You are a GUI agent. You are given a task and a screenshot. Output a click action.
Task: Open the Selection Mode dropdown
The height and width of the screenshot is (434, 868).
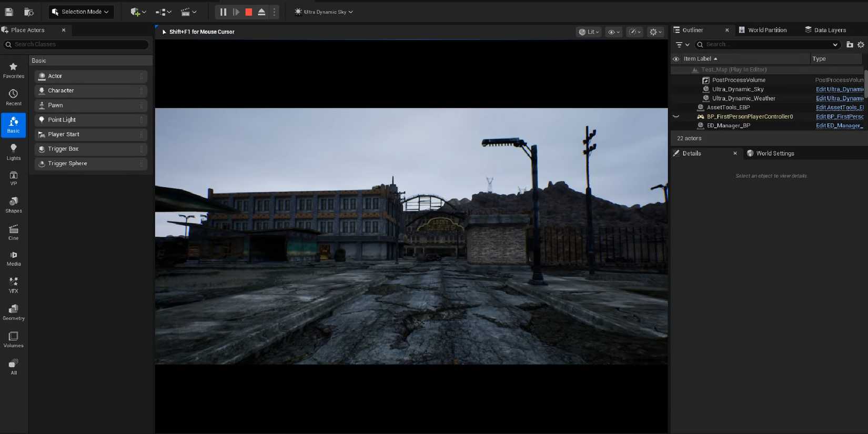click(81, 12)
